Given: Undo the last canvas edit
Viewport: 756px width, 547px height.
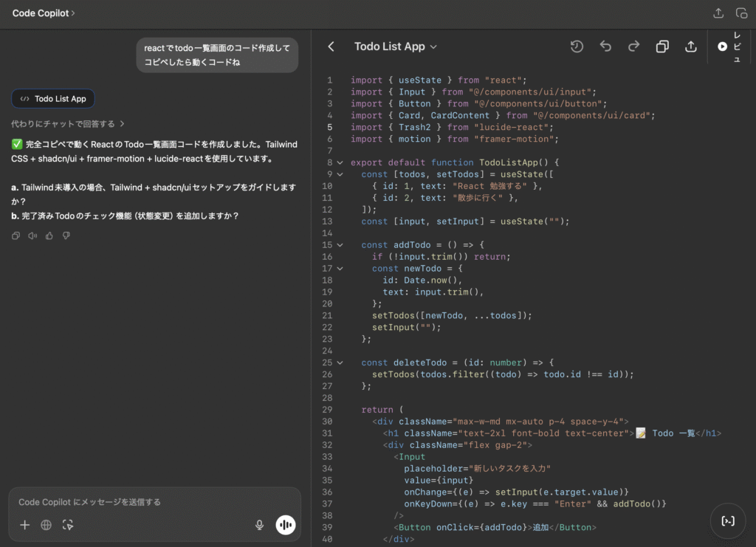Looking at the screenshot, I should [605, 47].
